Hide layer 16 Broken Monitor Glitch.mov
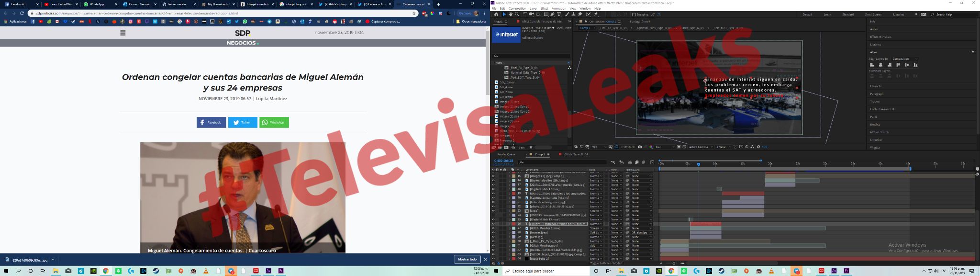The image size is (980, 276). coord(493,181)
